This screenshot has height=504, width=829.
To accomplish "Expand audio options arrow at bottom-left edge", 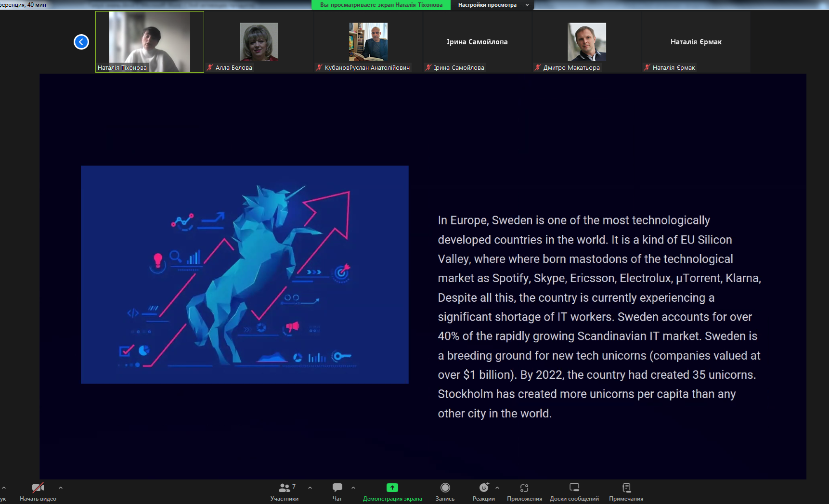I will pyautogui.click(x=4, y=488).
